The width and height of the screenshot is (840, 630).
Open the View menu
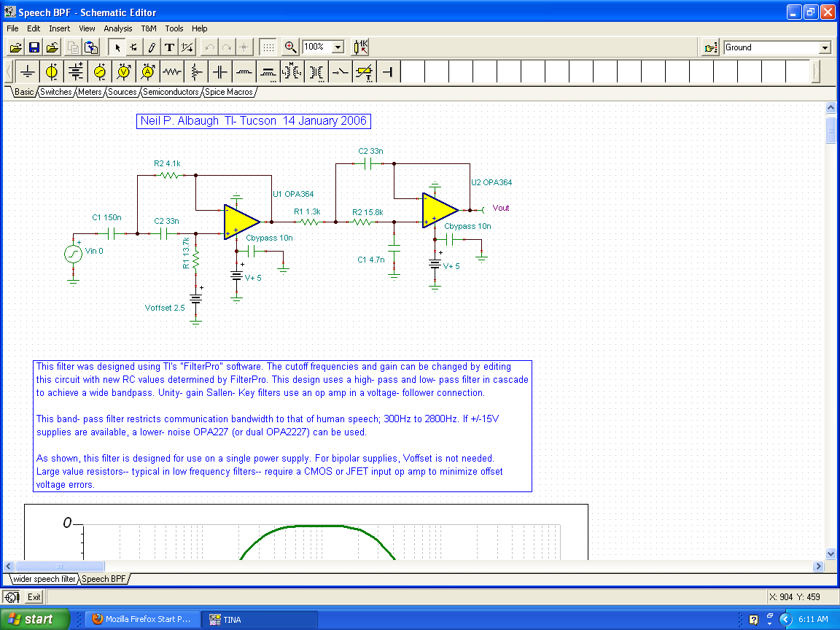(x=87, y=28)
